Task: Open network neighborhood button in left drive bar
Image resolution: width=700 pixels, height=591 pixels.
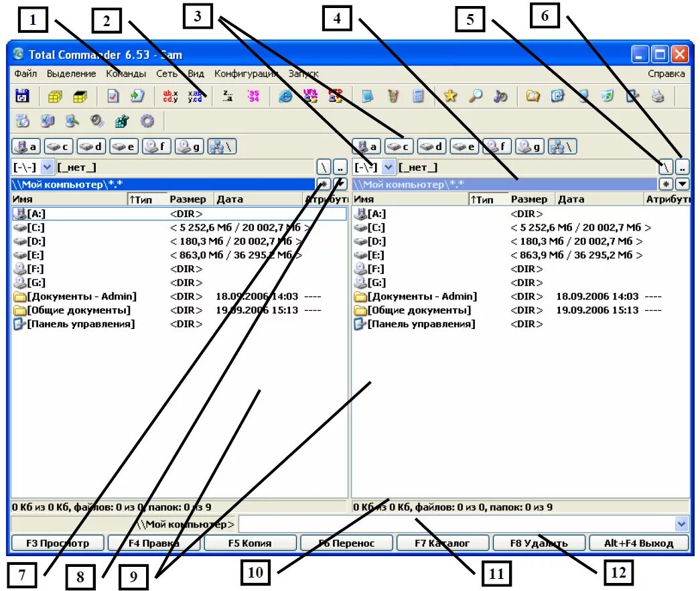Action: (x=222, y=147)
